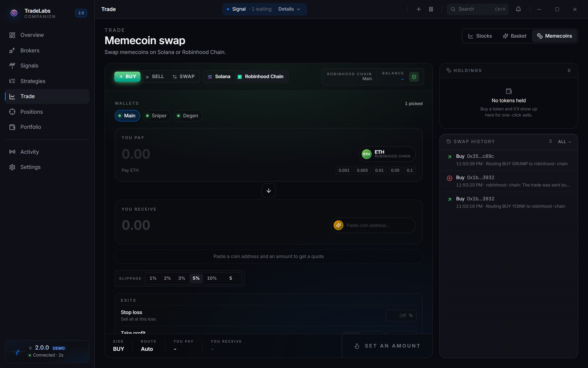Open the Buy YOINK entry at 11:50:16 PM
588x368 pixels.
pos(509,202)
